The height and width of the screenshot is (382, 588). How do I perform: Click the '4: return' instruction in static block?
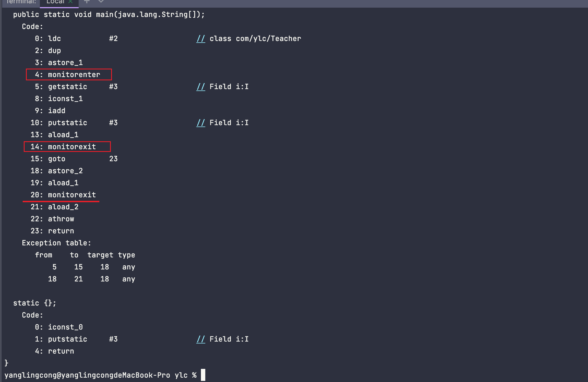coord(54,351)
